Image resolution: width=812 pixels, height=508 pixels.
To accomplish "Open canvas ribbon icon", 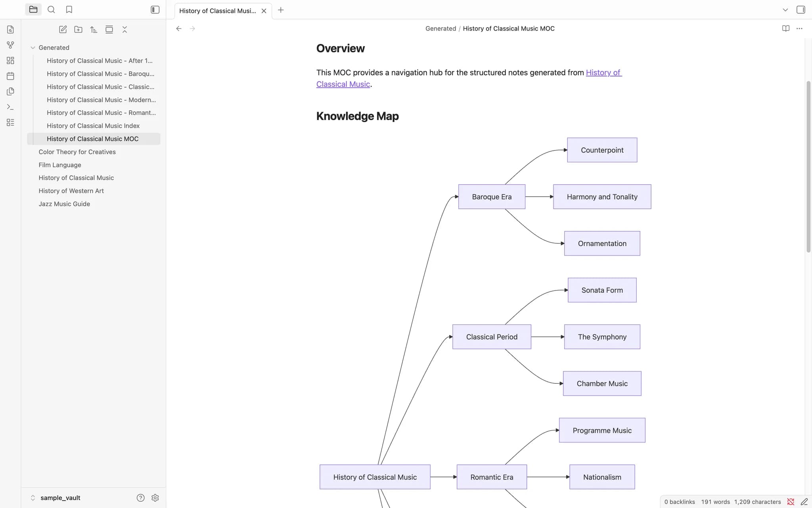I will coord(10,60).
